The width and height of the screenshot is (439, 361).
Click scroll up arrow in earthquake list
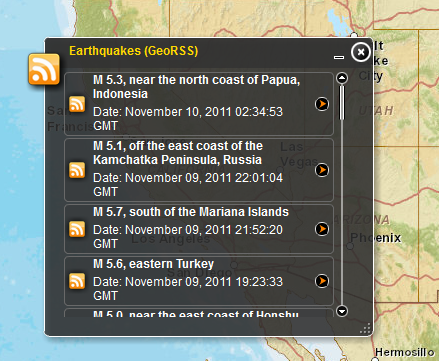(342, 78)
